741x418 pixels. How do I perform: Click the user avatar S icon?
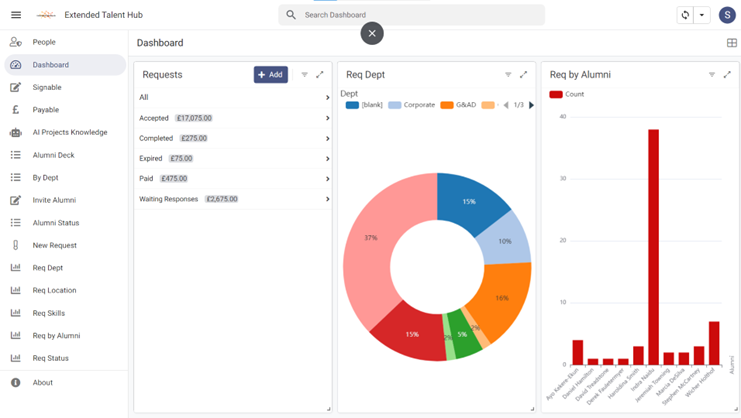(727, 15)
